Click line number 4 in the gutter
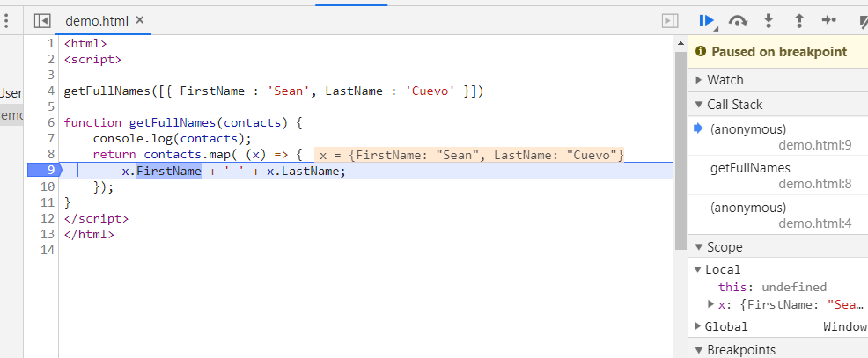Image resolution: width=868 pixels, height=358 pixels. (51, 91)
